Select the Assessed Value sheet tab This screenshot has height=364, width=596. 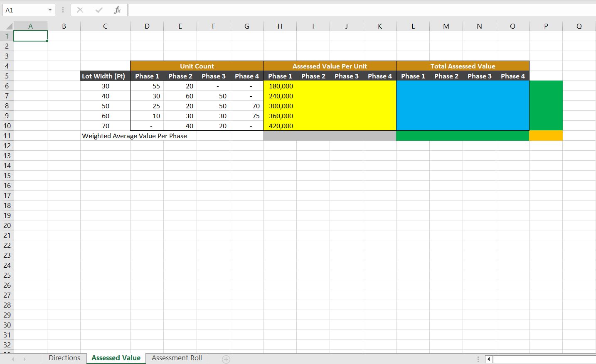[116, 358]
